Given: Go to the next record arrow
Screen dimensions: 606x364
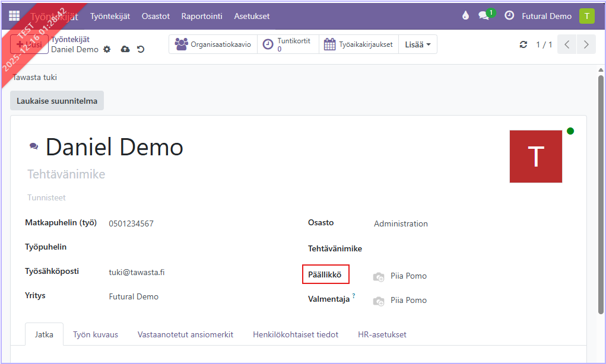Looking at the screenshot, I should 586,44.
